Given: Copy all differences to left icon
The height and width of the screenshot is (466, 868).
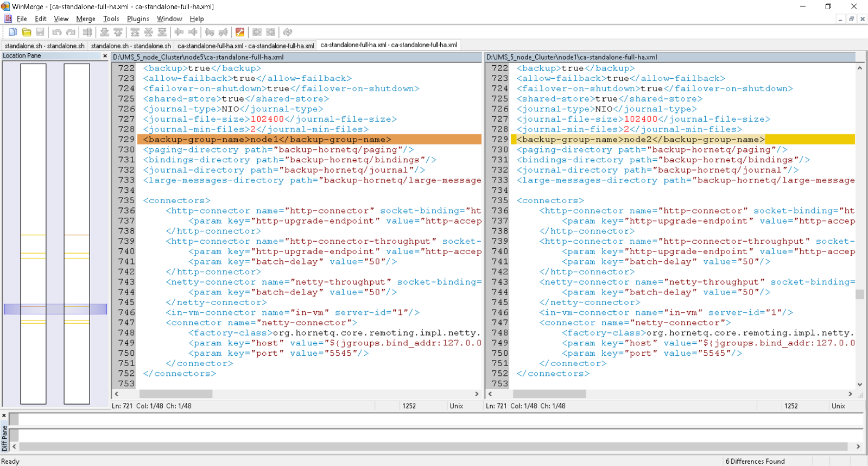Looking at the screenshot, I should [271, 32].
